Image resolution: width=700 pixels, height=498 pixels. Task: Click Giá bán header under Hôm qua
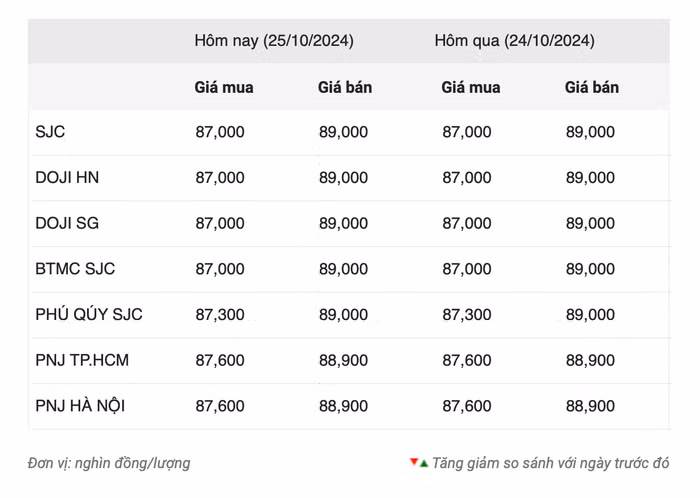592,87
